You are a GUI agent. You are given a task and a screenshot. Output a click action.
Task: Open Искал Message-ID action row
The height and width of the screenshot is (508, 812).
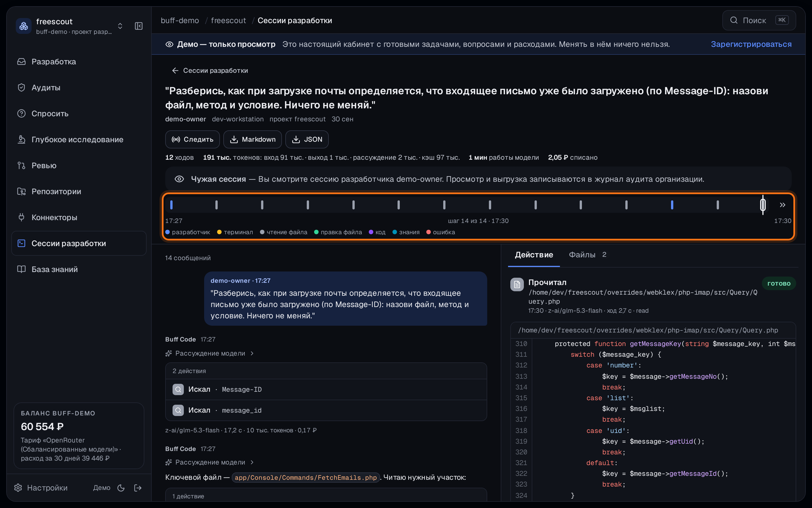(326, 389)
